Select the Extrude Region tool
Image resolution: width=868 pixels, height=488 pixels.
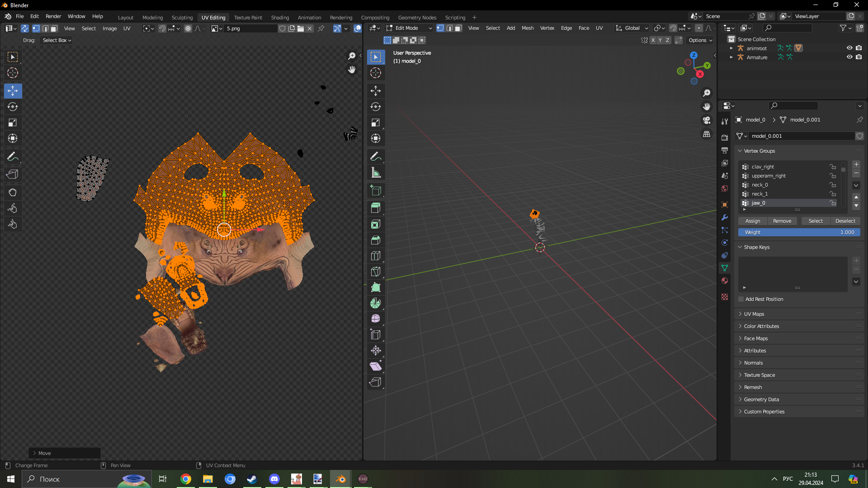[376, 208]
